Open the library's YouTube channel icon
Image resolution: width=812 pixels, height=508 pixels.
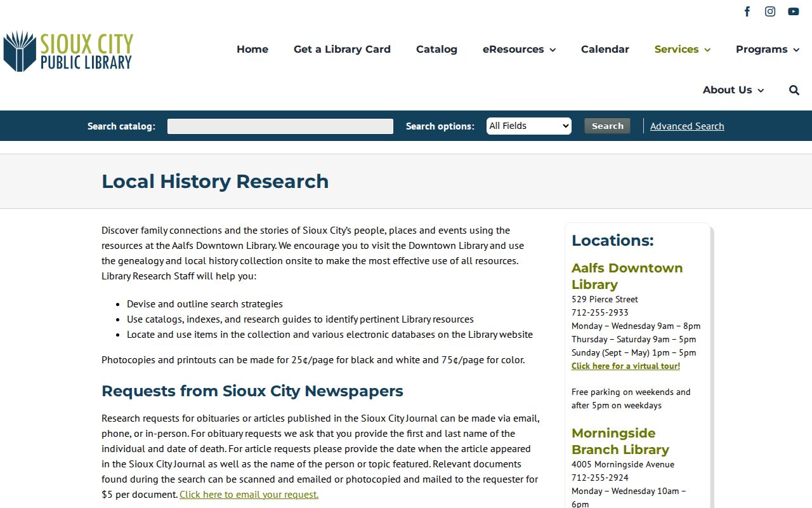coord(794,11)
